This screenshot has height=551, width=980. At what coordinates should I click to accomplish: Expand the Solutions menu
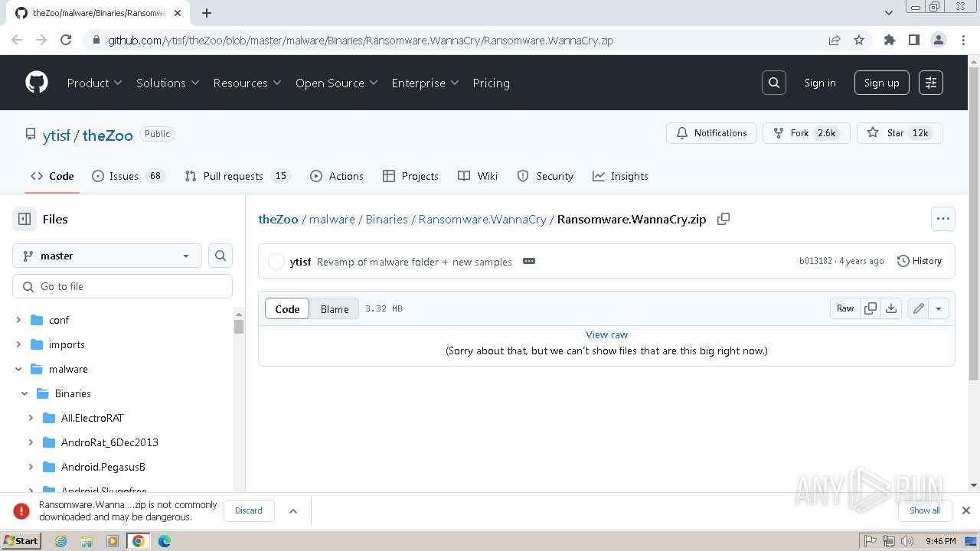tap(168, 83)
